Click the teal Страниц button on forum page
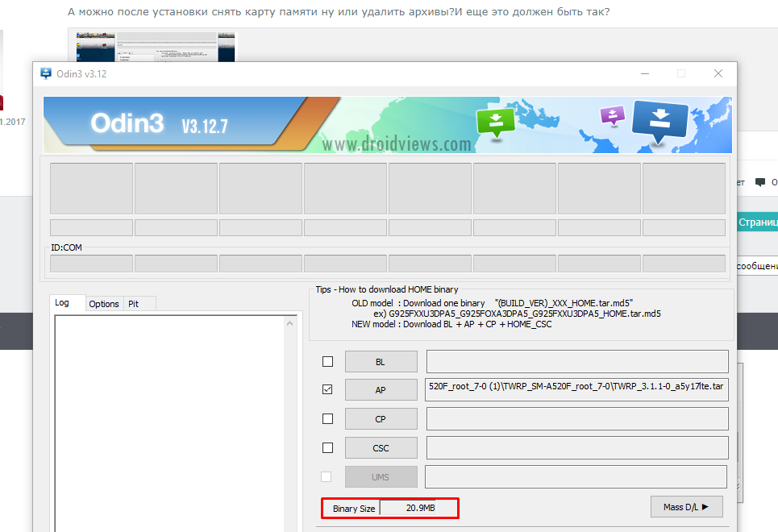This screenshot has width=778, height=532. [x=758, y=222]
